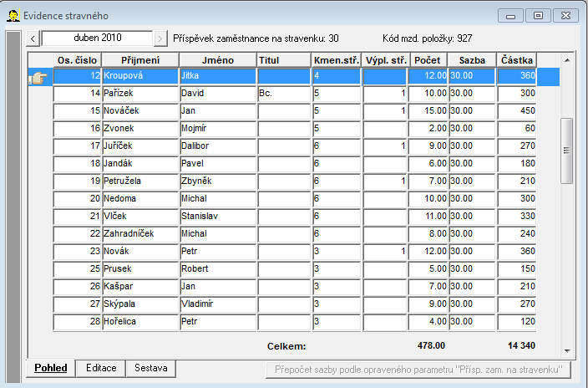588x388 pixels.
Task: Select the surname cell 'Zahradníček'
Action: tap(140, 234)
